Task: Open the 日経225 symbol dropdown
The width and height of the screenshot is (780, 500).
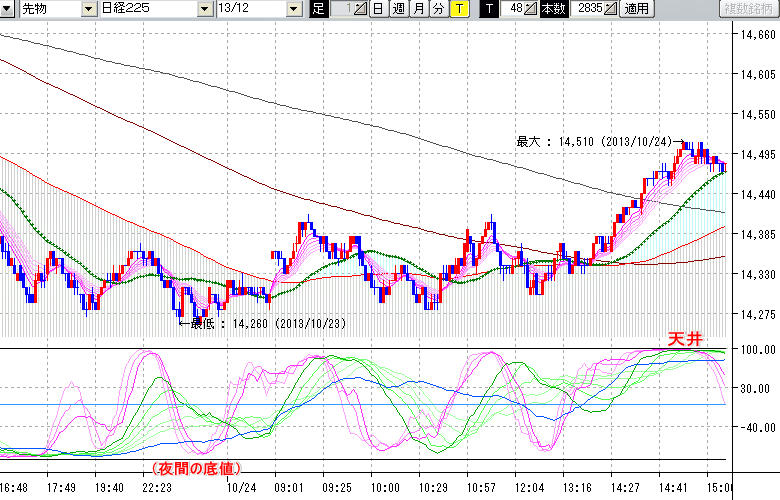Action: point(205,9)
